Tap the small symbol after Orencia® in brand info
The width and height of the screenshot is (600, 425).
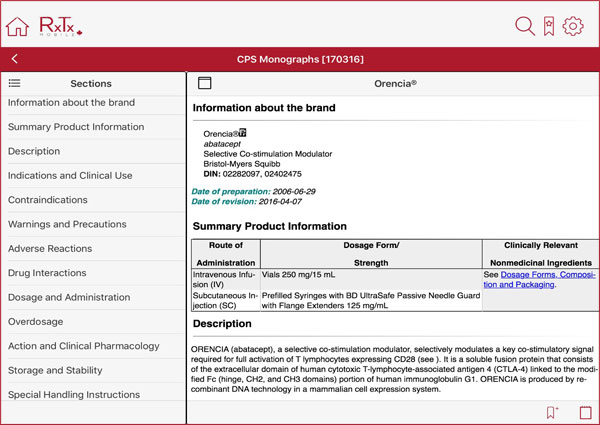click(x=243, y=133)
